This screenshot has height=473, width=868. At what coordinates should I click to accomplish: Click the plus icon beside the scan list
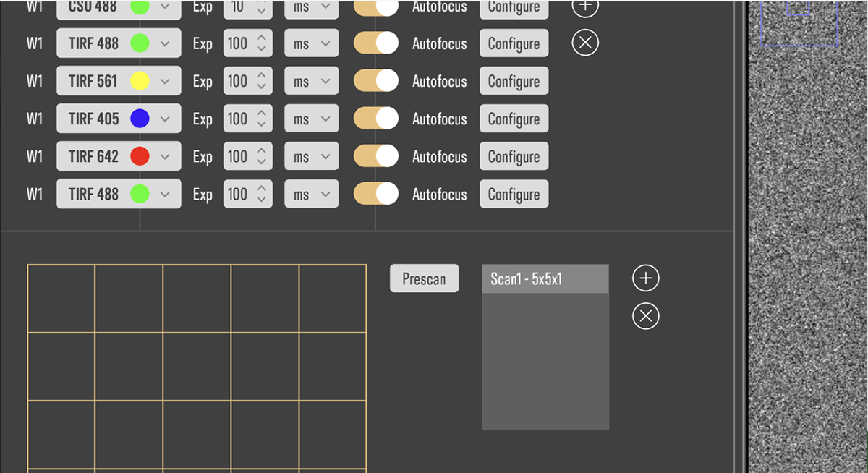pyautogui.click(x=646, y=278)
